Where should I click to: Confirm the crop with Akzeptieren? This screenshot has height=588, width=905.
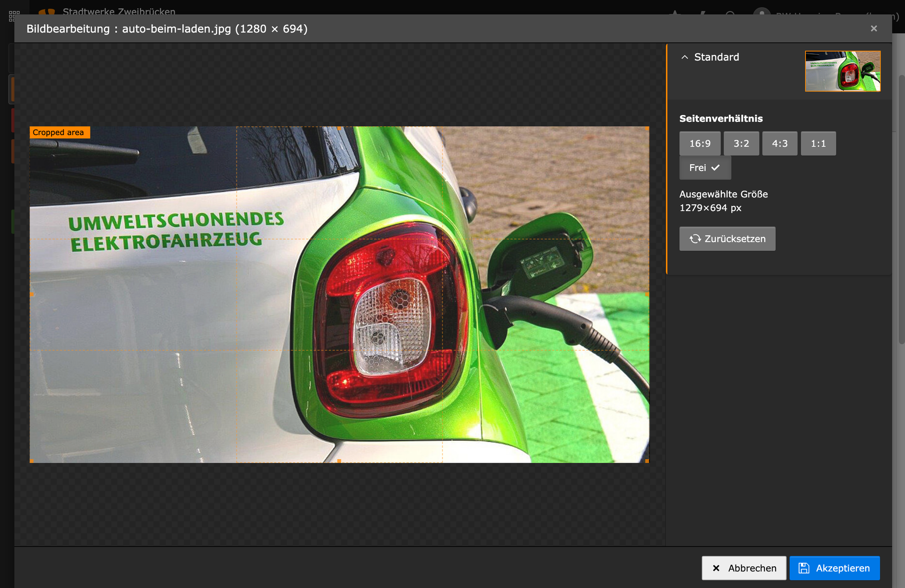[x=834, y=568]
